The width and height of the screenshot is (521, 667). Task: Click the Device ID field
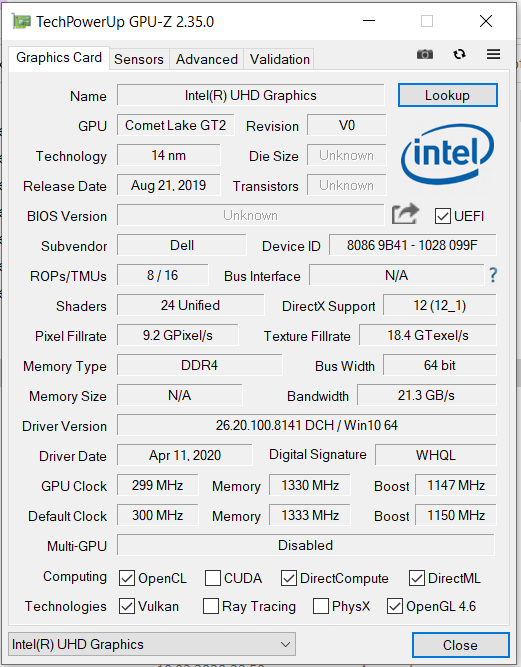[x=413, y=245]
